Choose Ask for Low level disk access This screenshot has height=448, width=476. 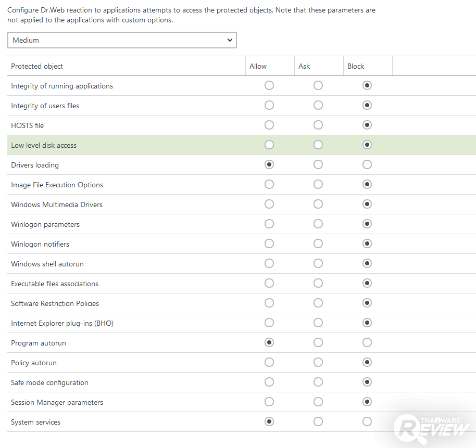tap(318, 145)
